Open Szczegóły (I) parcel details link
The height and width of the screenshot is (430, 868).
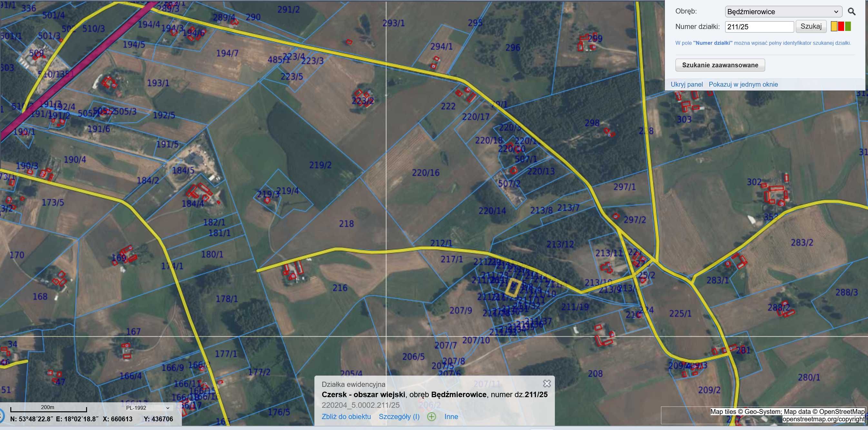coord(399,416)
